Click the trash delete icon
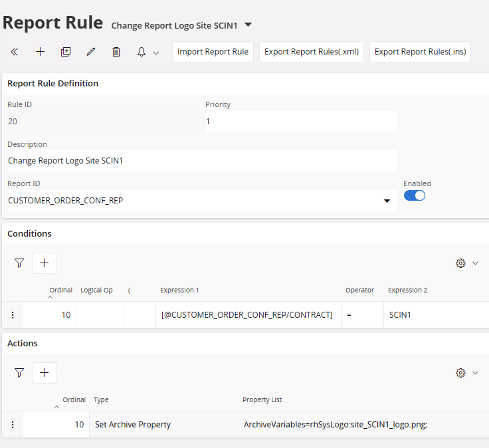This screenshot has height=448, width=489. [116, 52]
